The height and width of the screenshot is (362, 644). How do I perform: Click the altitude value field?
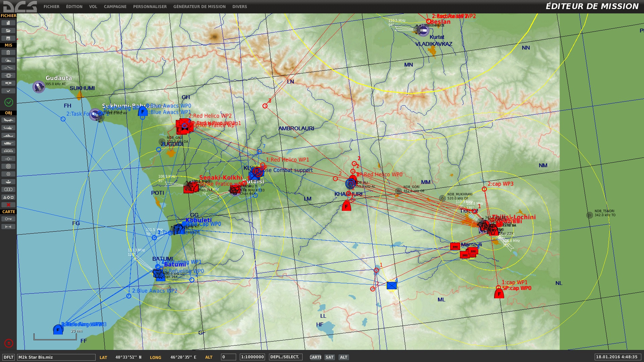(x=228, y=357)
